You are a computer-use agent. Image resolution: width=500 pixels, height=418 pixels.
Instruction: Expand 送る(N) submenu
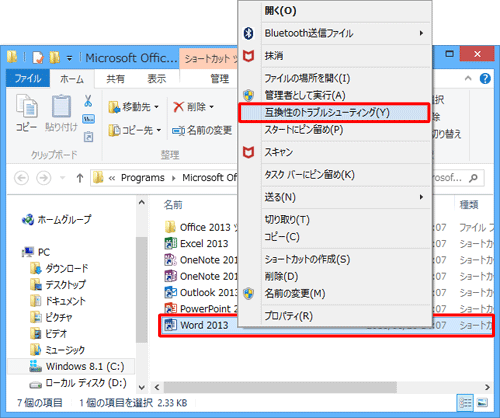(421, 197)
